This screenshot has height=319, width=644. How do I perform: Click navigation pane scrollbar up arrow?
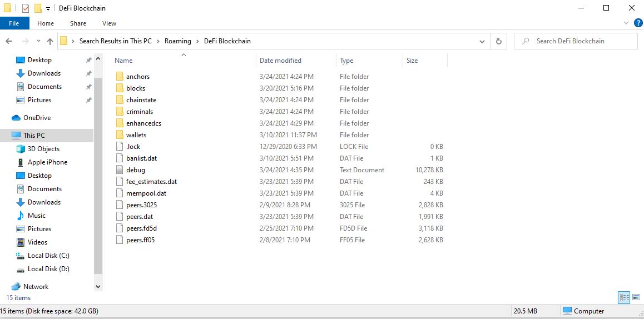(x=98, y=59)
